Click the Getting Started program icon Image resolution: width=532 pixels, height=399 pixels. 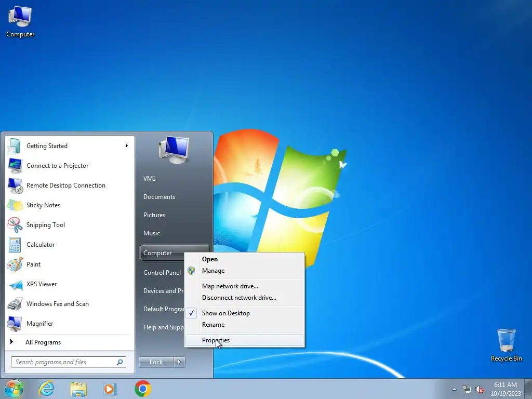click(14, 146)
